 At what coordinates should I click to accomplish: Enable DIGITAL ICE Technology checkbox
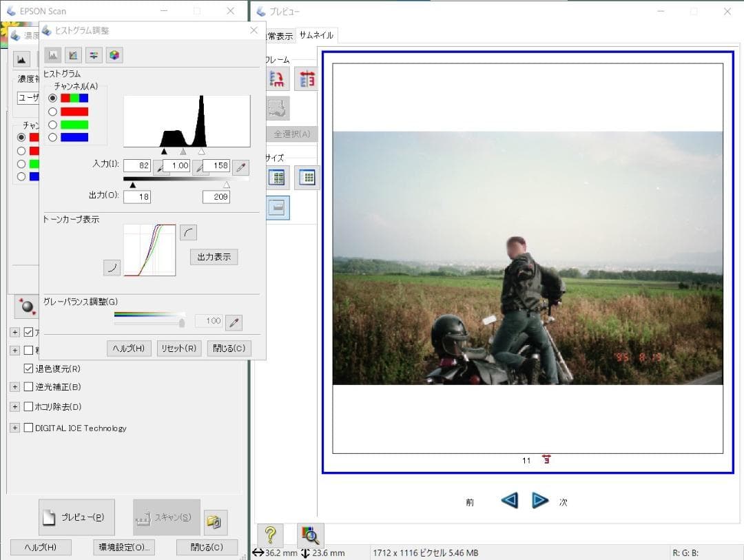coord(29,428)
